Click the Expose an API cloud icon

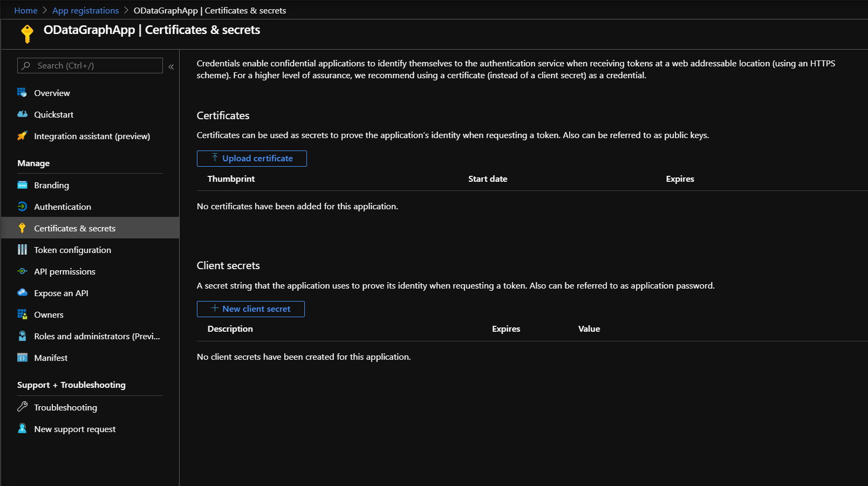coord(22,293)
